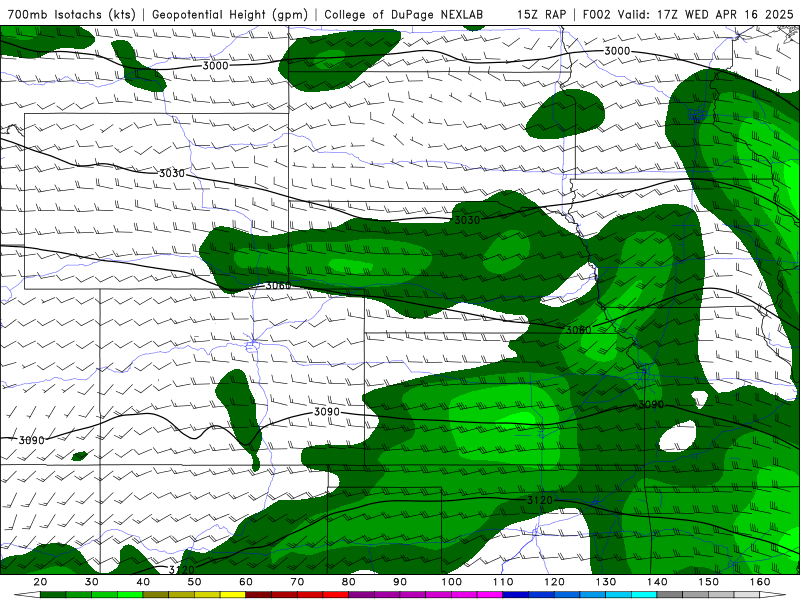Click the 120 label on the colour scale
This screenshot has height=600, width=800.
555,582
